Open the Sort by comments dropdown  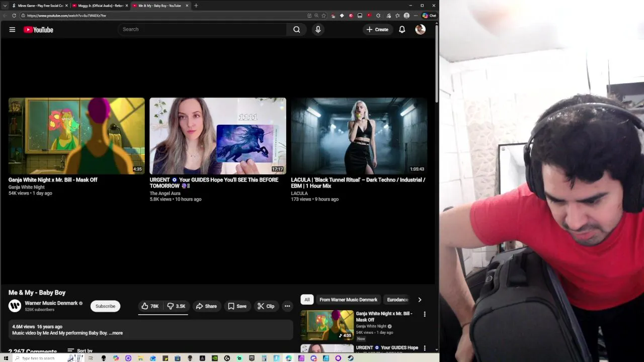[x=80, y=350]
